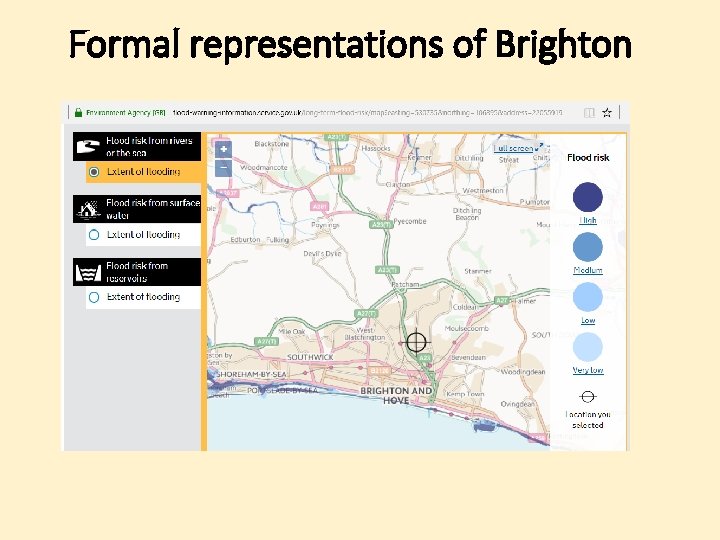This screenshot has height=540, width=720.
Task: Click the Moulsecoomb map label
Action: (x=467, y=328)
